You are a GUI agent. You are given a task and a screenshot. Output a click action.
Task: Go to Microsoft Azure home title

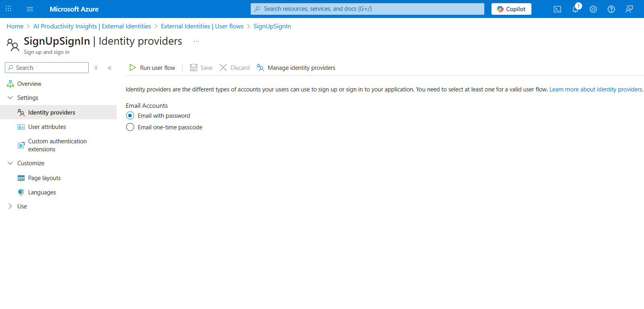pos(74,9)
